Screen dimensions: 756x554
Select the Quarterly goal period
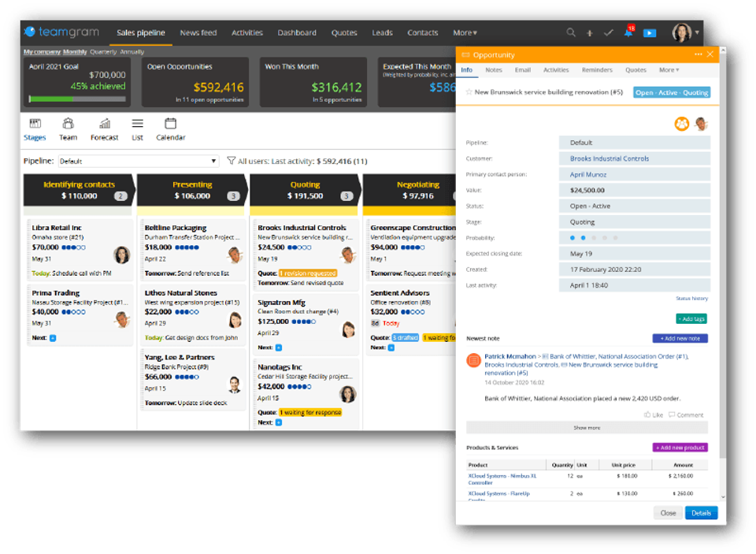click(x=103, y=52)
